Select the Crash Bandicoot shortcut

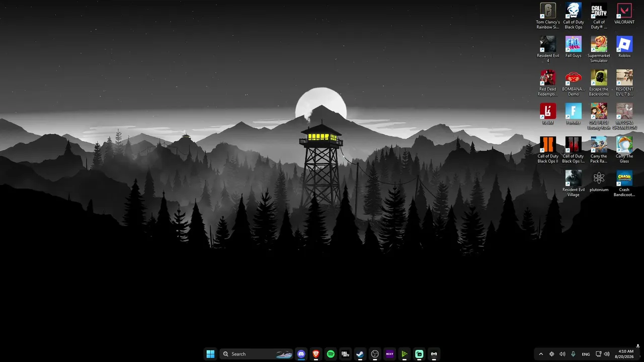624,184
